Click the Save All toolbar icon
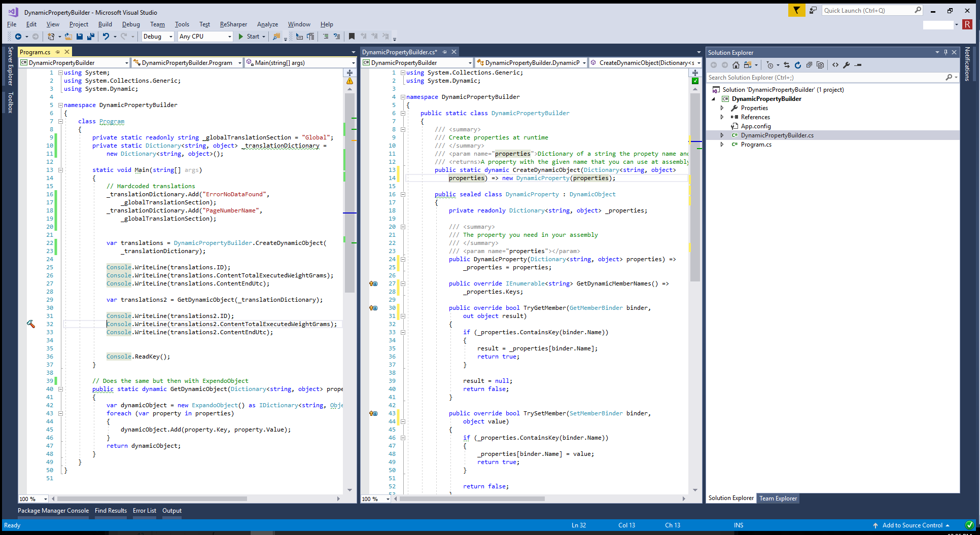Viewport: 980px width, 535px height. click(91, 37)
